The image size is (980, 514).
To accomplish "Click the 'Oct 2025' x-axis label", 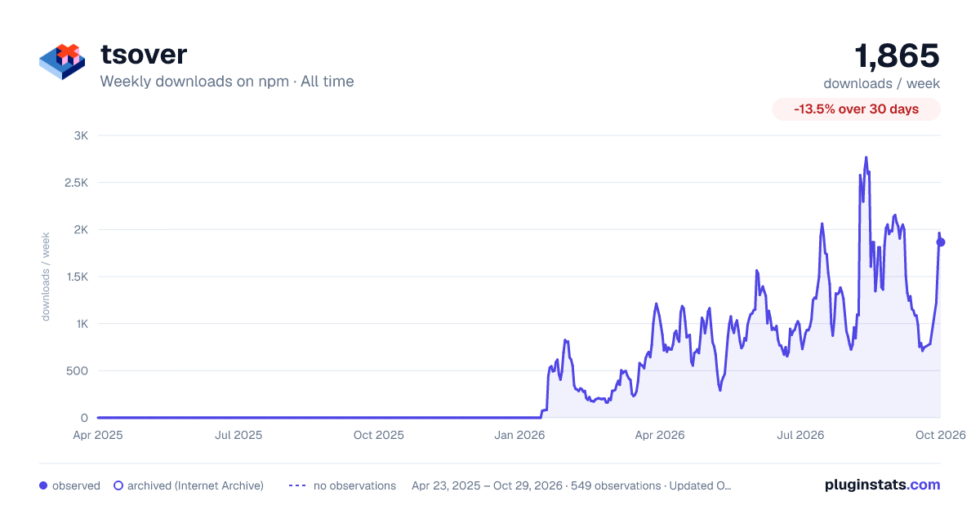I will [x=379, y=435].
